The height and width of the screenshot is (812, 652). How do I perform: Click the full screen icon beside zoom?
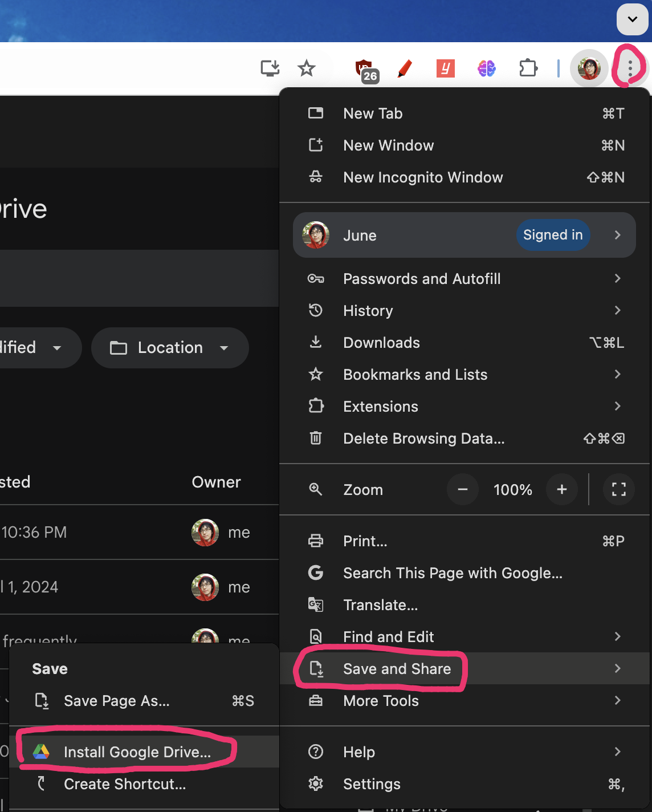[619, 489]
